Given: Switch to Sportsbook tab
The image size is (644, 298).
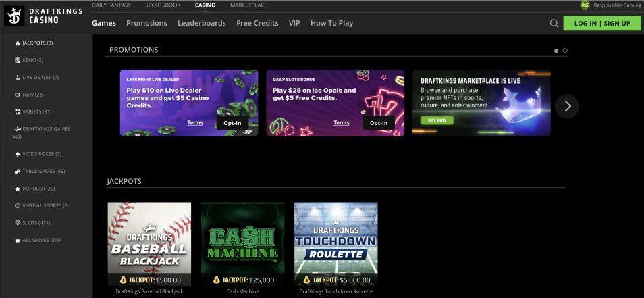Looking at the screenshot, I should tap(163, 5).
